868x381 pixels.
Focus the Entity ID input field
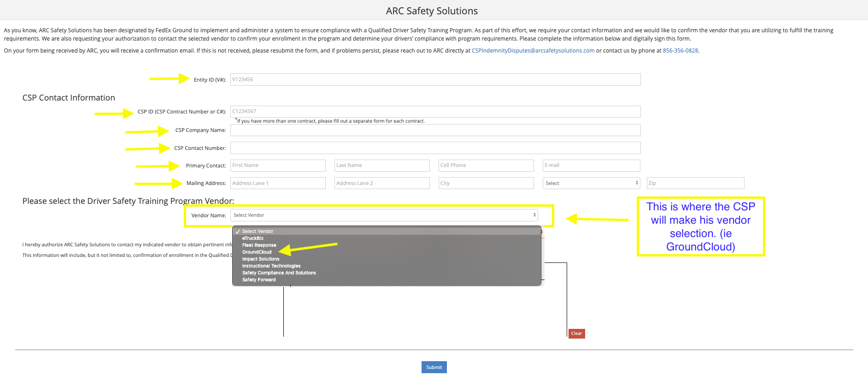[x=435, y=79]
